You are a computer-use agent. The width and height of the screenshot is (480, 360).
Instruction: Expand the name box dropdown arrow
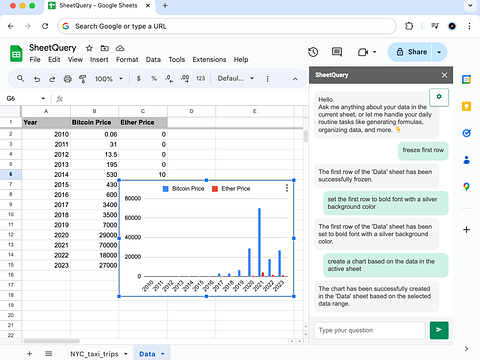click(x=43, y=98)
